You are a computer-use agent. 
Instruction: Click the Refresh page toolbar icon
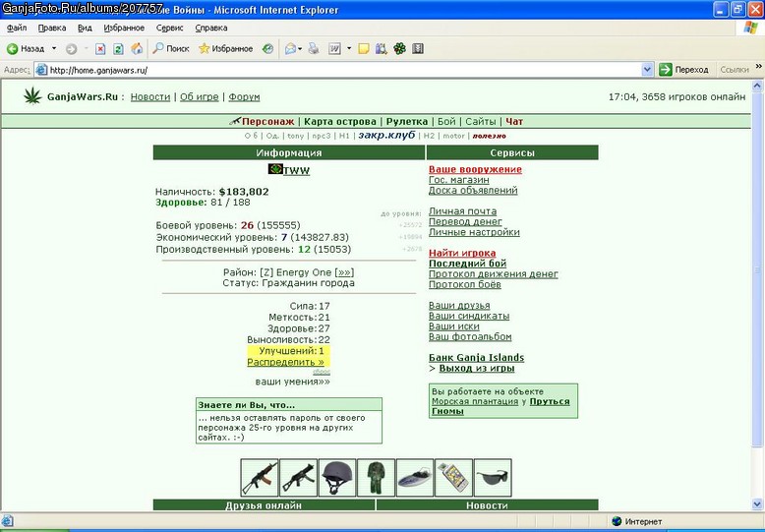[118, 49]
